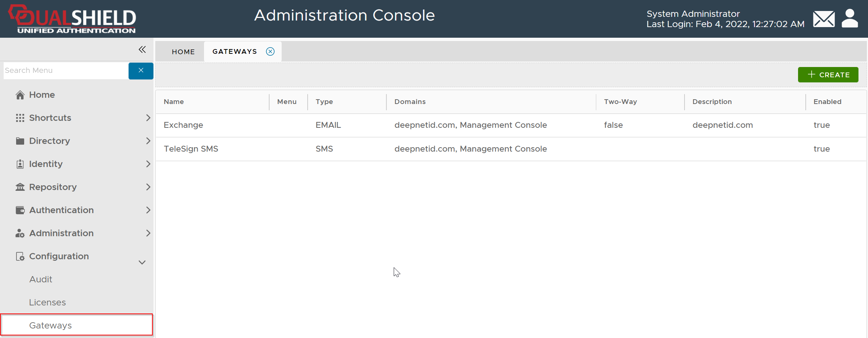Click the user profile avatar icon
The image size is (868, 338).
tap(850, 18)
